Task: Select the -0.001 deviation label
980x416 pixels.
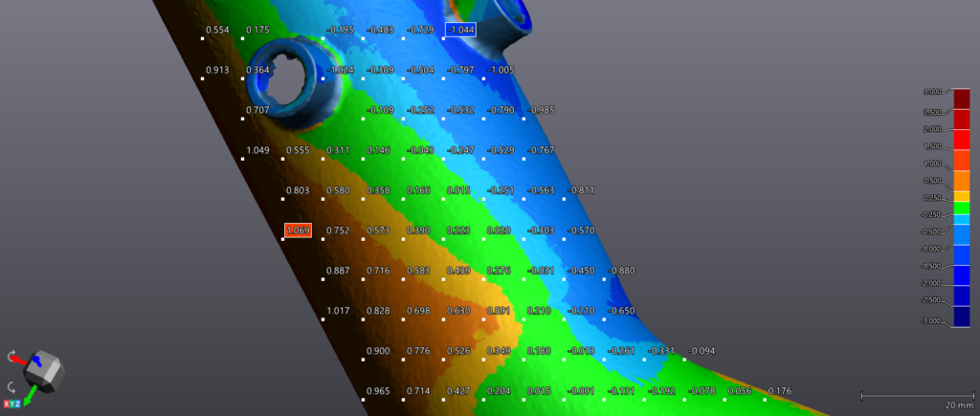Action: coord(581,391)
